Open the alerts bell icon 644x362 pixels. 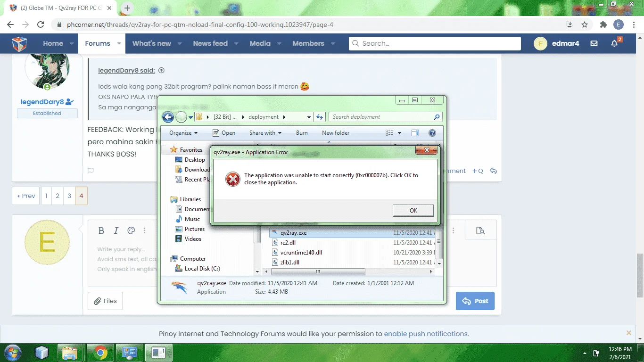614,43
